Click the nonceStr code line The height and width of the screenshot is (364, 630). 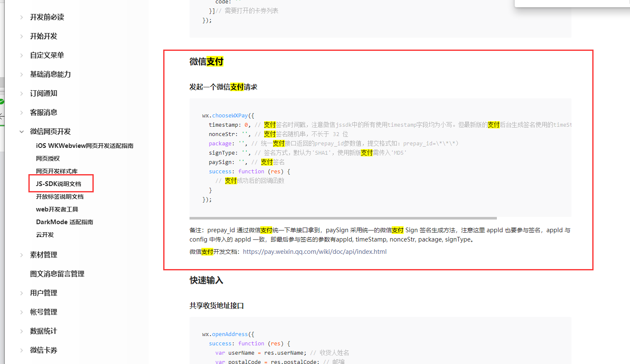click(x=279, y=134)
